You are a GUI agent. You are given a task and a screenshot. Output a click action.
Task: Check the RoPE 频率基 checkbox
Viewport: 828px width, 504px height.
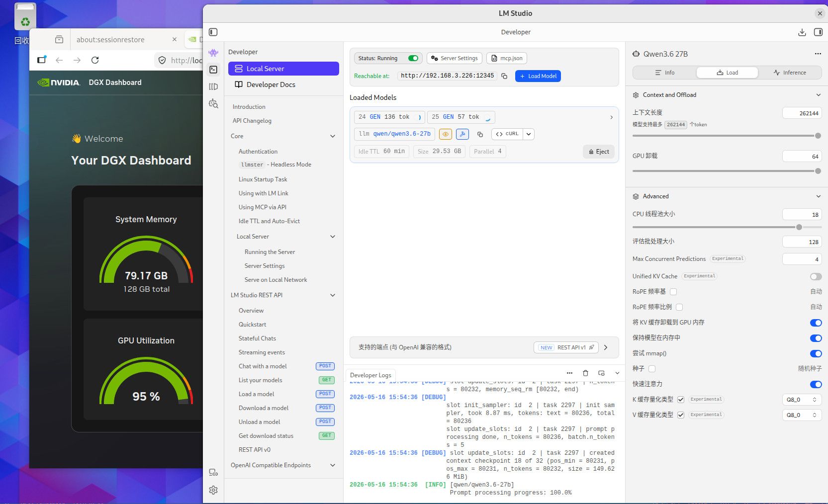coord(673,292)
